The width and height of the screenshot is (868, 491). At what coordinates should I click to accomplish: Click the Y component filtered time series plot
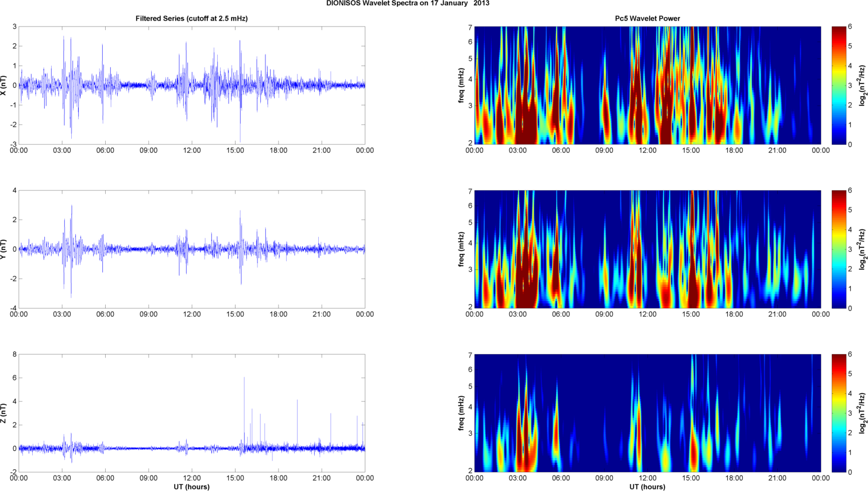coord(192,249)
